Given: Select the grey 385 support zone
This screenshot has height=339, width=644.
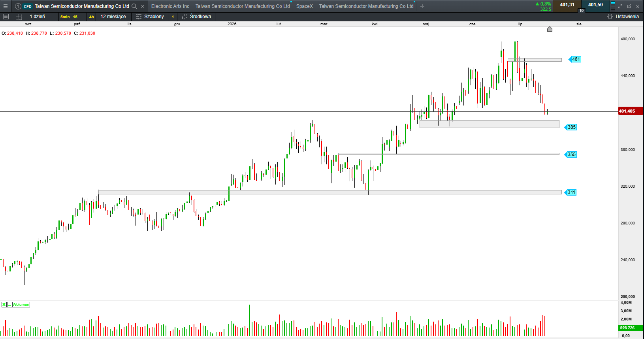Looking at the screenshot, I should (x=490, y=124).
